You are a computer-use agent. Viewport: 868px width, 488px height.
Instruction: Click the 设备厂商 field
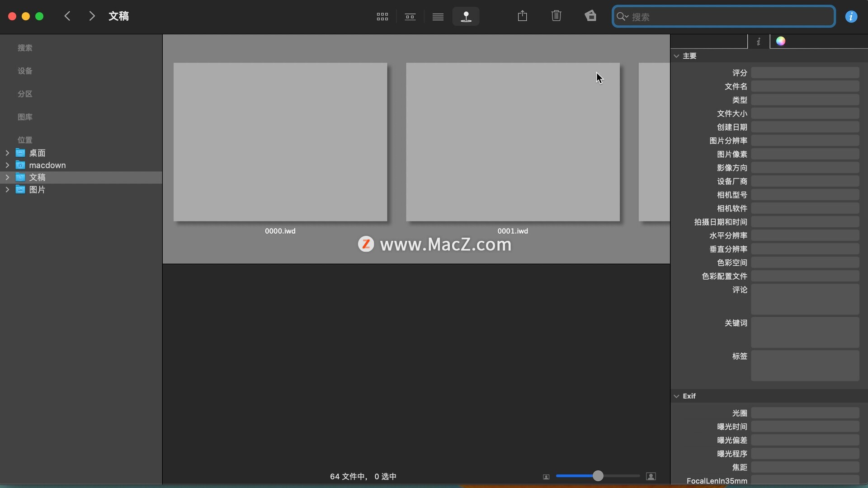805,181
